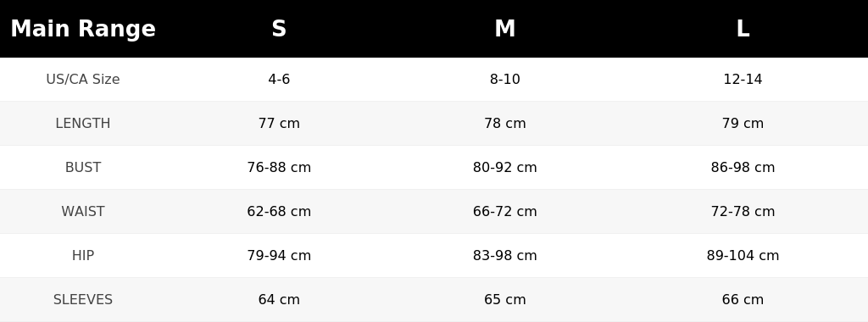The width and height of the screenshot is (868, 322).
Task: Select the L size column header
Action: [743, 29]
